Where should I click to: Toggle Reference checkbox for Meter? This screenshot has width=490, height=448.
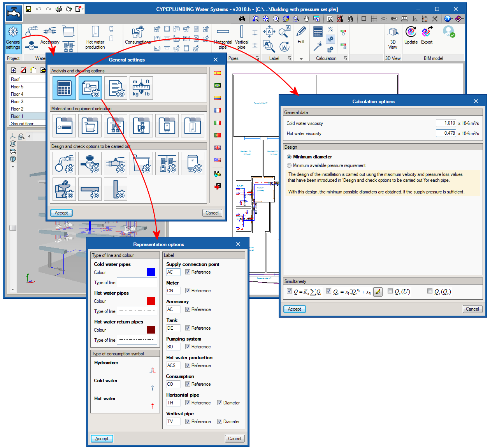[188, 291]
